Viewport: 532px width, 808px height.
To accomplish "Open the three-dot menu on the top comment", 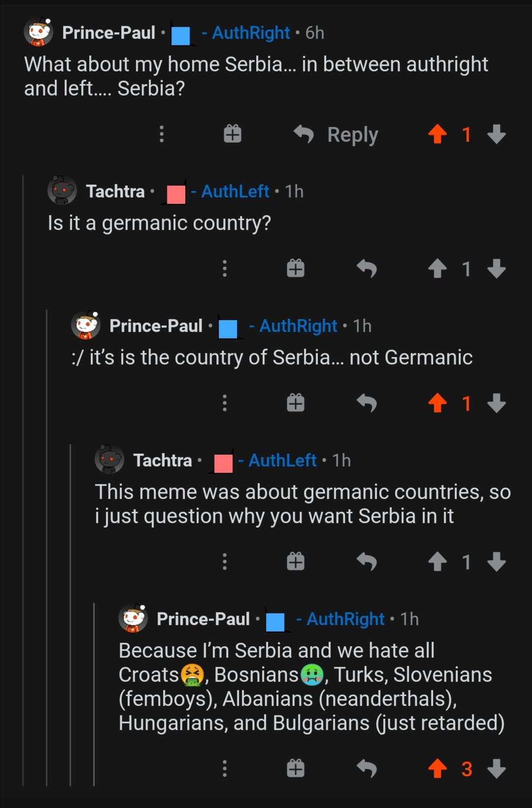I will (x=162, y=134).
